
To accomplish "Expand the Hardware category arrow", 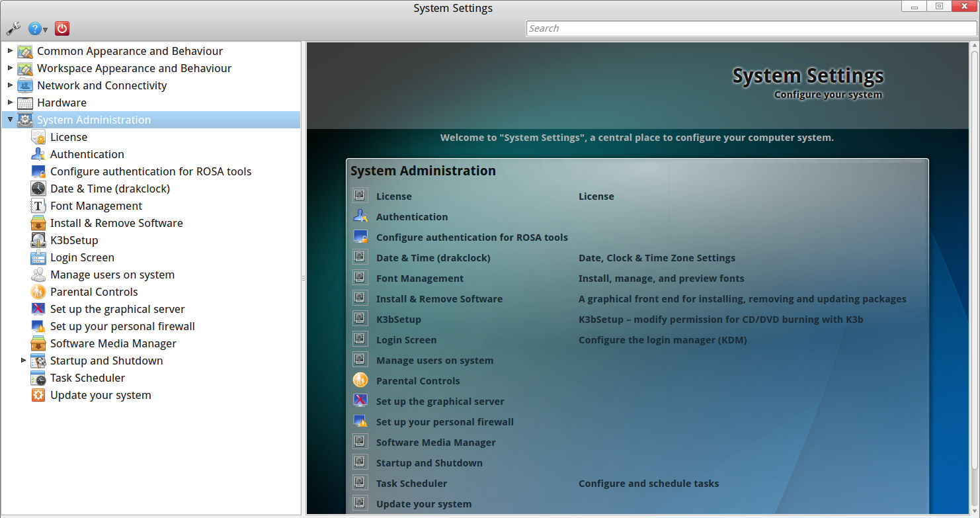I will point(10,103).
